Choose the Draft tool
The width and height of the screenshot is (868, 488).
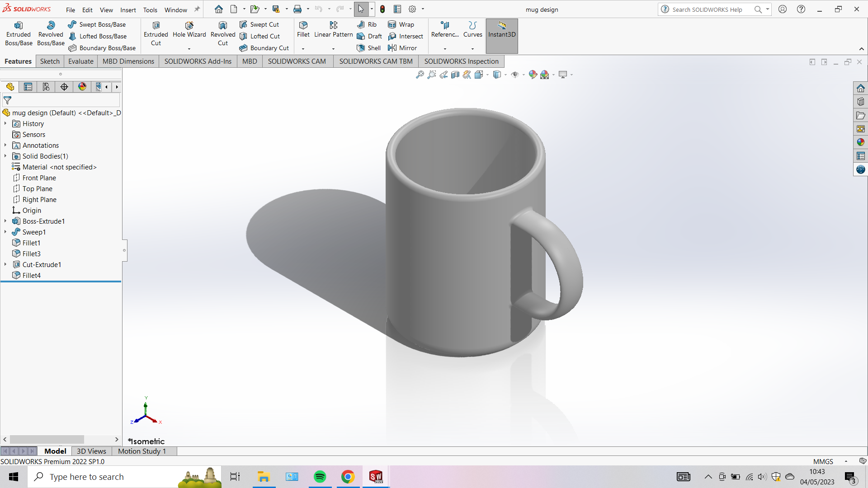[x=370, y=36]
